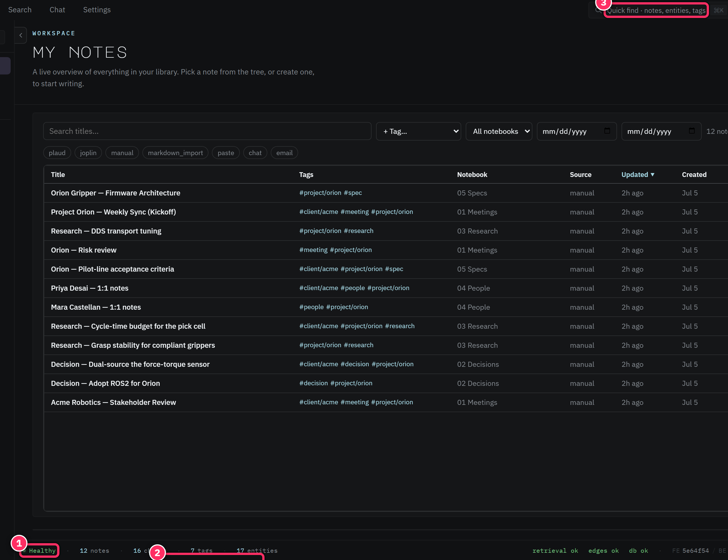
Task: Sort by the Created column header
Action: (x=694, y=174)
